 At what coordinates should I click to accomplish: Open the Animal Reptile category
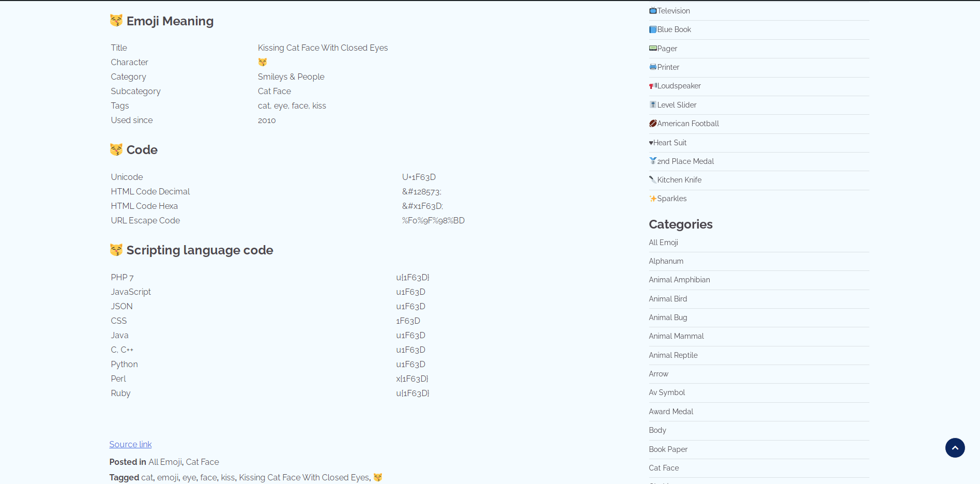coord(673,355)
